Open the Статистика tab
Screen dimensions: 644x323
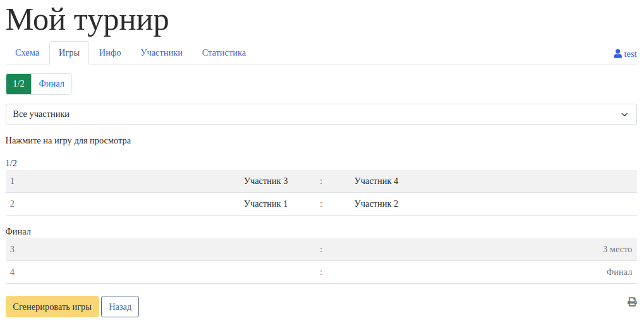224,53
